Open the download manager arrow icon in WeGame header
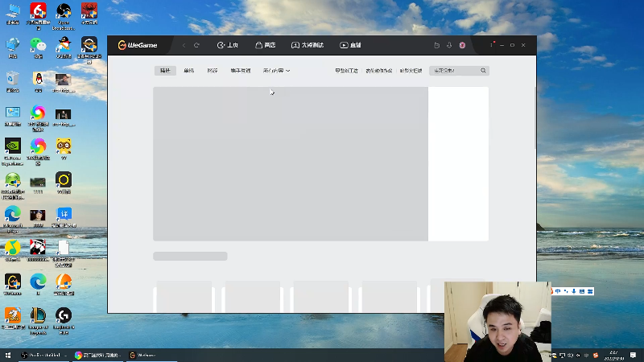Screen dimensions: 644x362 tap(449, 45)
